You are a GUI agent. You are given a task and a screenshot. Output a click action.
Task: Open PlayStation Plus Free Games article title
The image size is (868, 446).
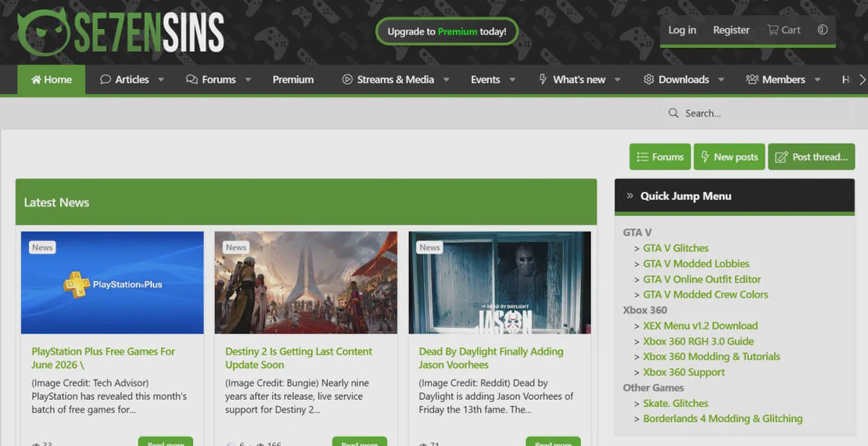[103, 358]
